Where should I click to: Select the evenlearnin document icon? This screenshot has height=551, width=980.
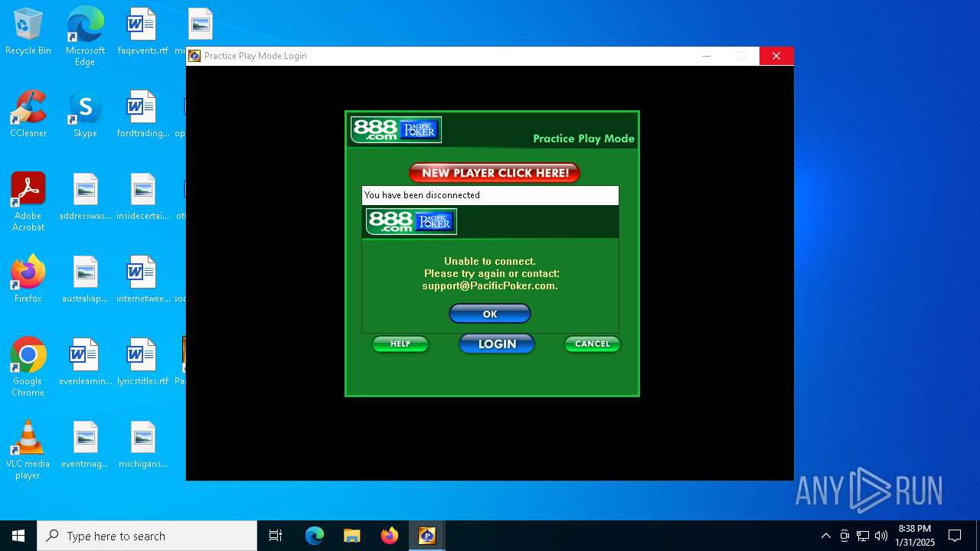(85, 363)
